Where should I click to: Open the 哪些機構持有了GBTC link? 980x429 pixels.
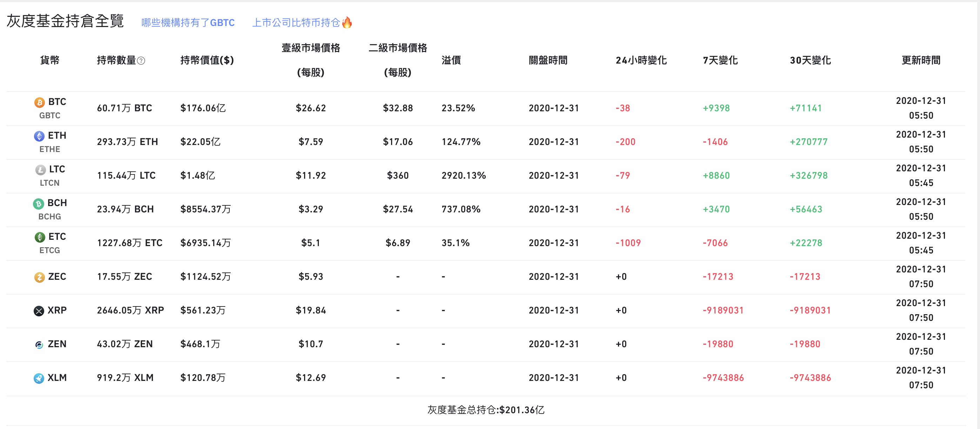(x=188, y=23)
